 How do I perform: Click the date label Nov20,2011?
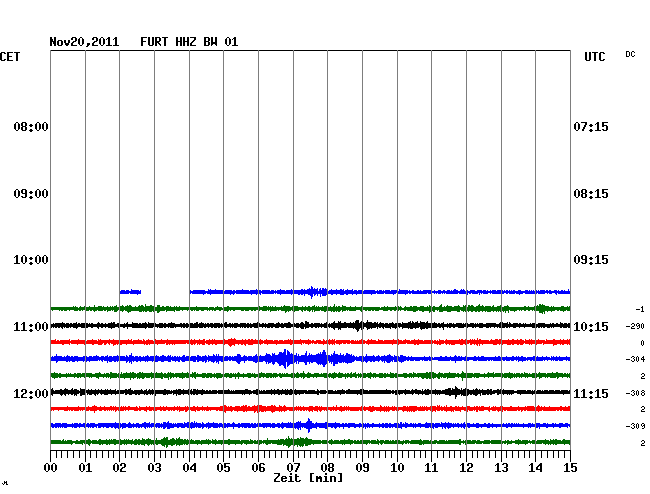click(84, 42)
